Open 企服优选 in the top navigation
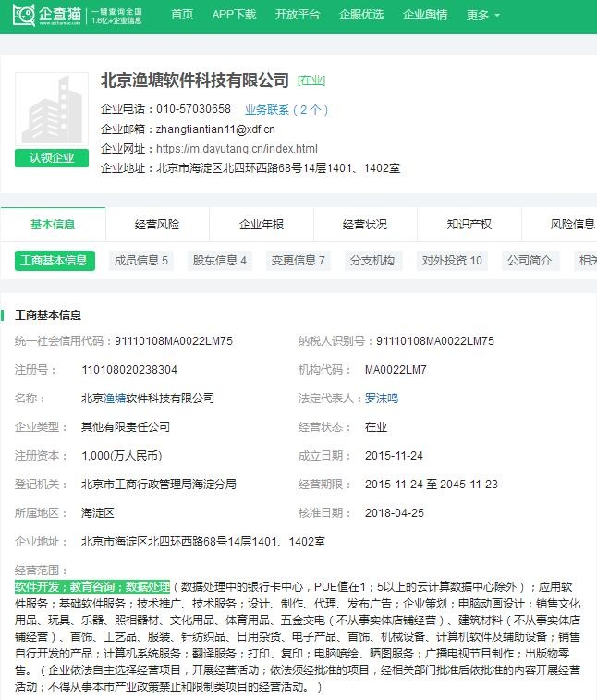 pos(361,15)
